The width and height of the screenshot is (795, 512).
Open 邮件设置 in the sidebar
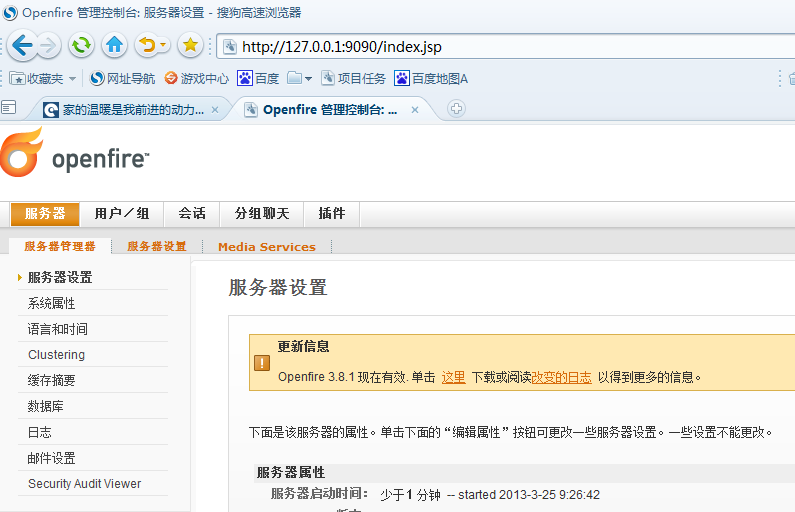[51, 458]
